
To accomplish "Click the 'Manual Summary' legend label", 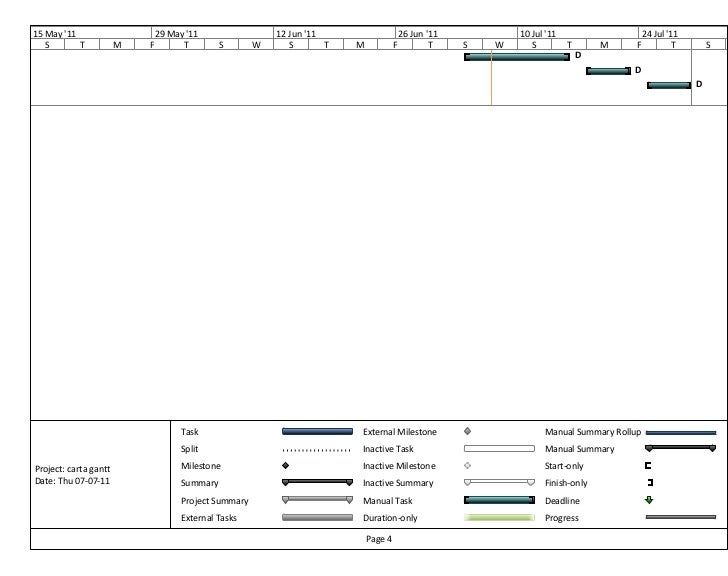I will [x=579, y=449].
